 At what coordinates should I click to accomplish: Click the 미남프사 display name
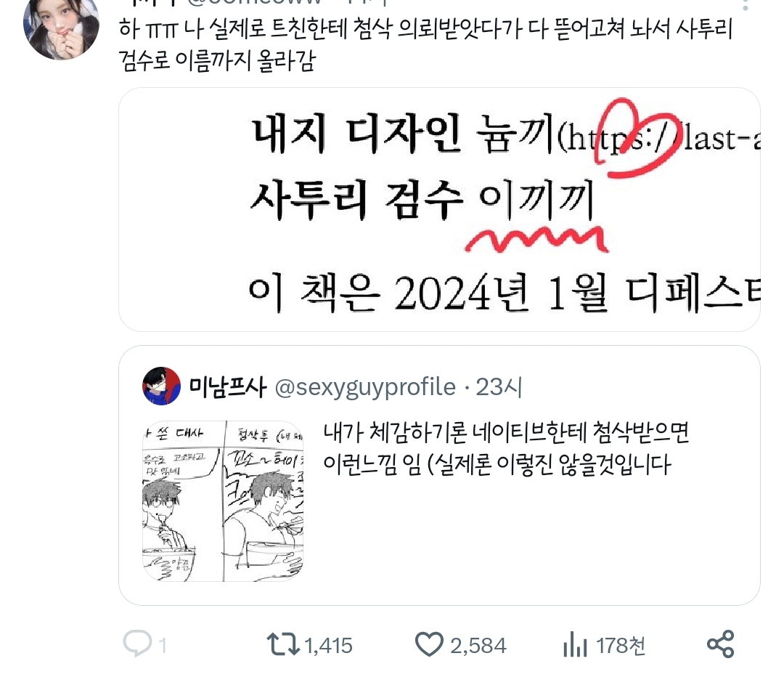pyautogui.click(x=227, y=386)
